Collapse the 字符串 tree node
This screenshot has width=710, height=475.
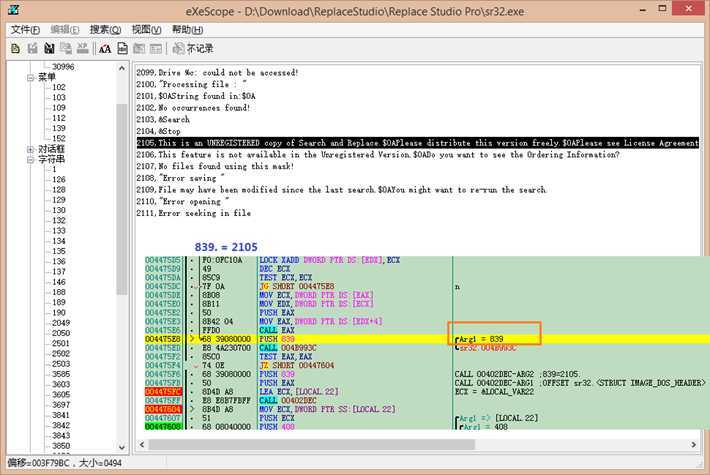pos(30,159)
